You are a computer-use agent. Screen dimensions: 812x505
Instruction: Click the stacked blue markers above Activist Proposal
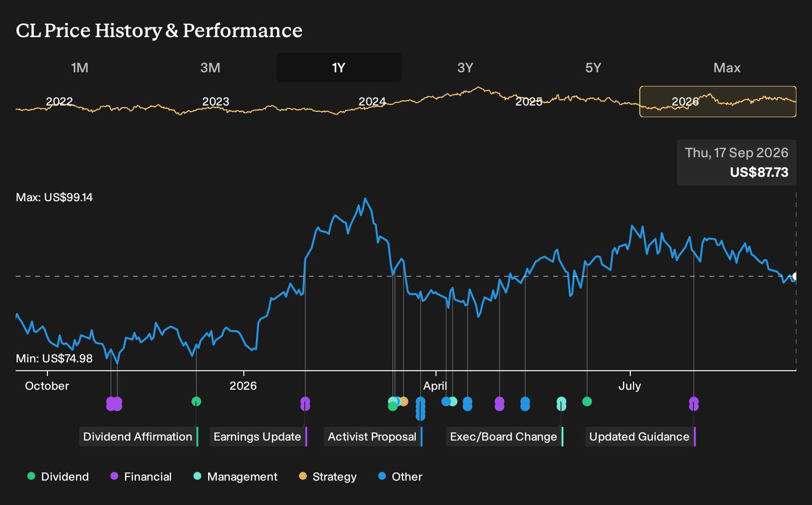(421, 409)
